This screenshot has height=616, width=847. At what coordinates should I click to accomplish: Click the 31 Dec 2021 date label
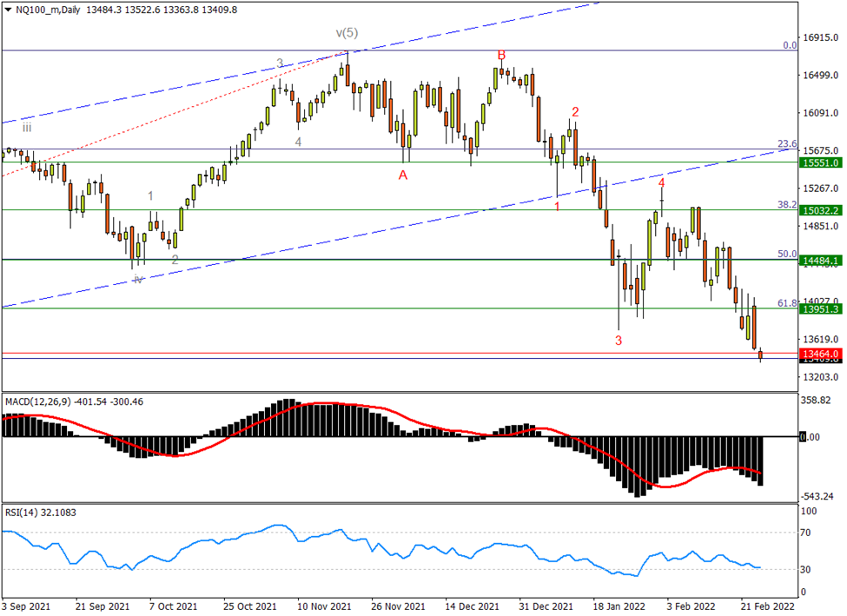pos(546,606)
